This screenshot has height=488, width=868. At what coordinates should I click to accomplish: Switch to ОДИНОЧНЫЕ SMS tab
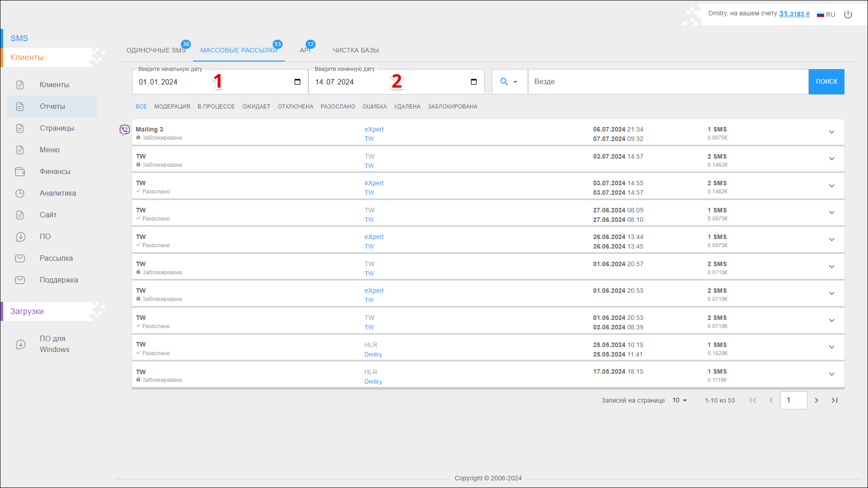[x=156, y=50]
